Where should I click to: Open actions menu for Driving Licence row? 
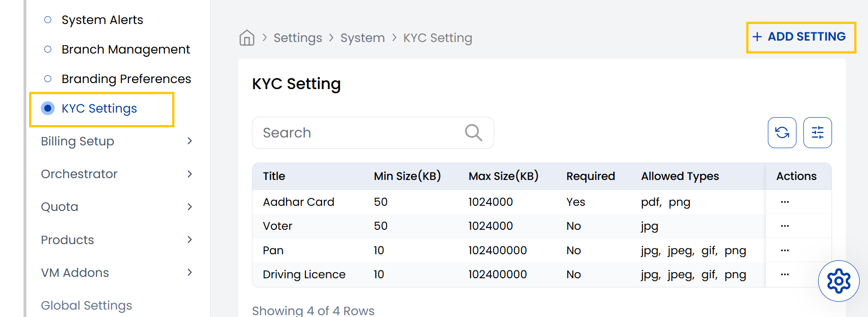785,275
